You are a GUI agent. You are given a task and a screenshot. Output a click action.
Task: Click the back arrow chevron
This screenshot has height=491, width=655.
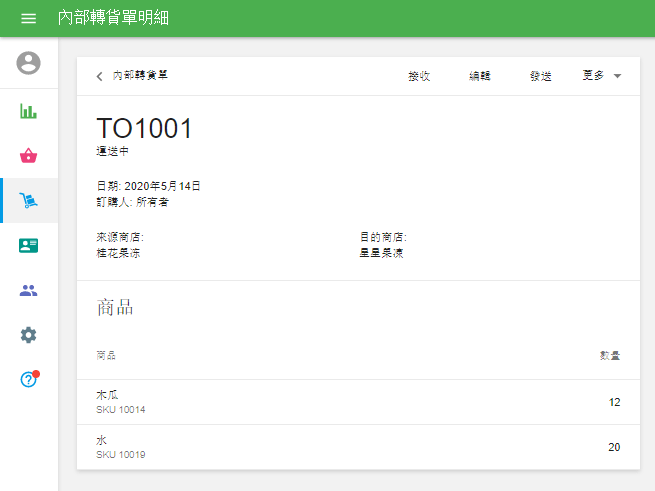(99, 76)
